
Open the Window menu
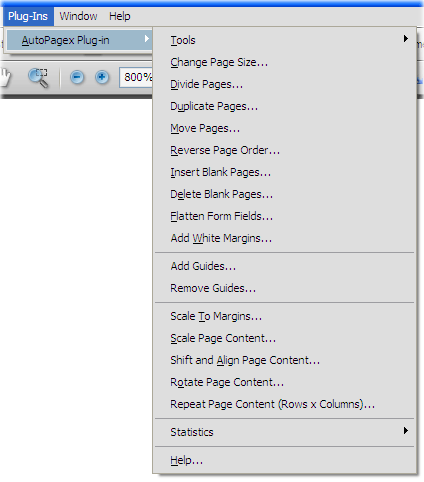tap(78, 16)
